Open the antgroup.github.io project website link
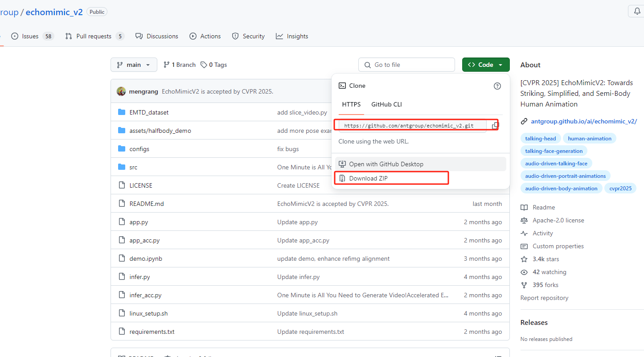The height and width of the screenshot is (357, 644). 584,121
